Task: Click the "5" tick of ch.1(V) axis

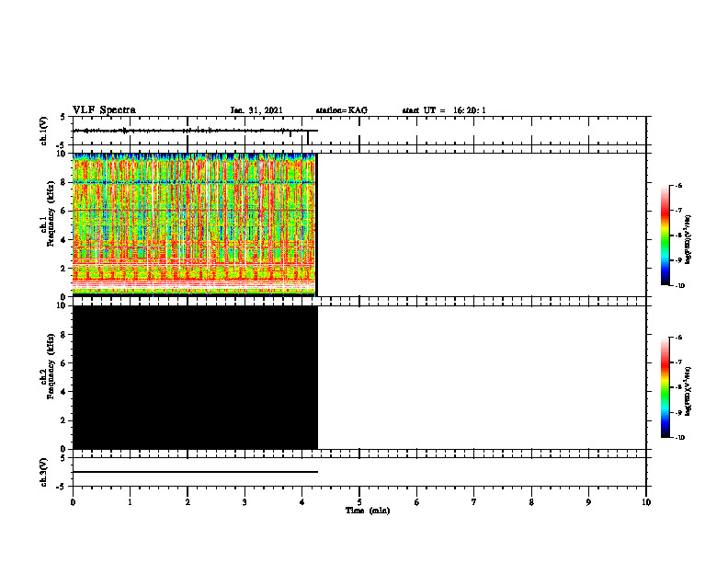Action: (63, 118)
